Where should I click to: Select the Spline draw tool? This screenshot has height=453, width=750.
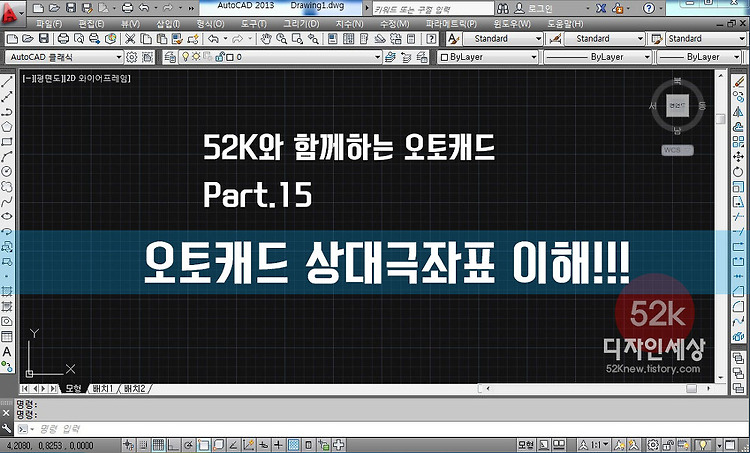7,201
